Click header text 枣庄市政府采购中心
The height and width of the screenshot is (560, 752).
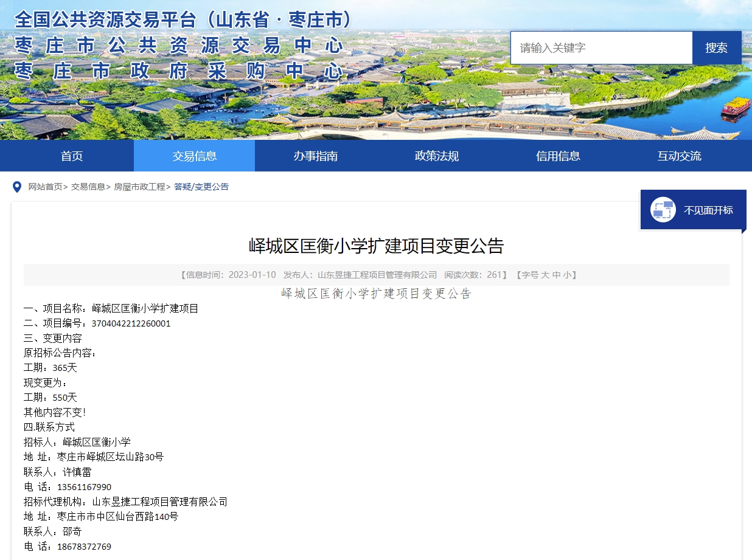(179, 71)
